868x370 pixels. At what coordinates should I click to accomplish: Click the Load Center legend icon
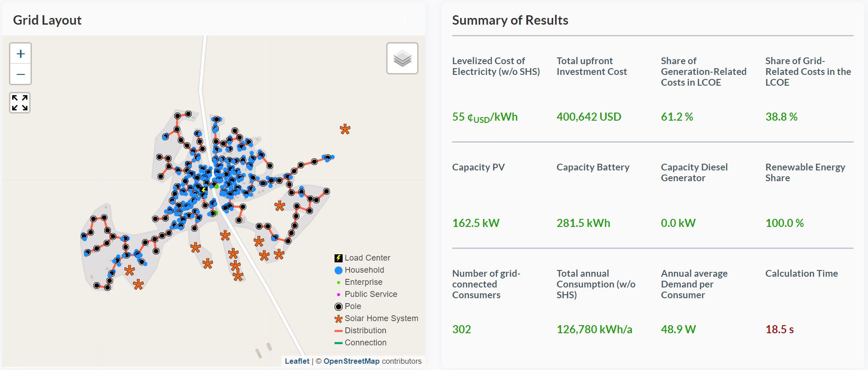coord(339,258)
